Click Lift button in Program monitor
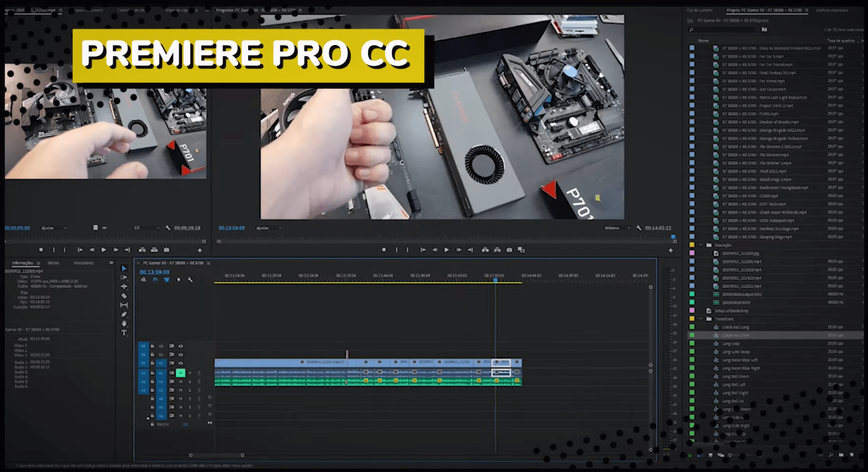Screen dimensions: 868x472 (485, 250)
